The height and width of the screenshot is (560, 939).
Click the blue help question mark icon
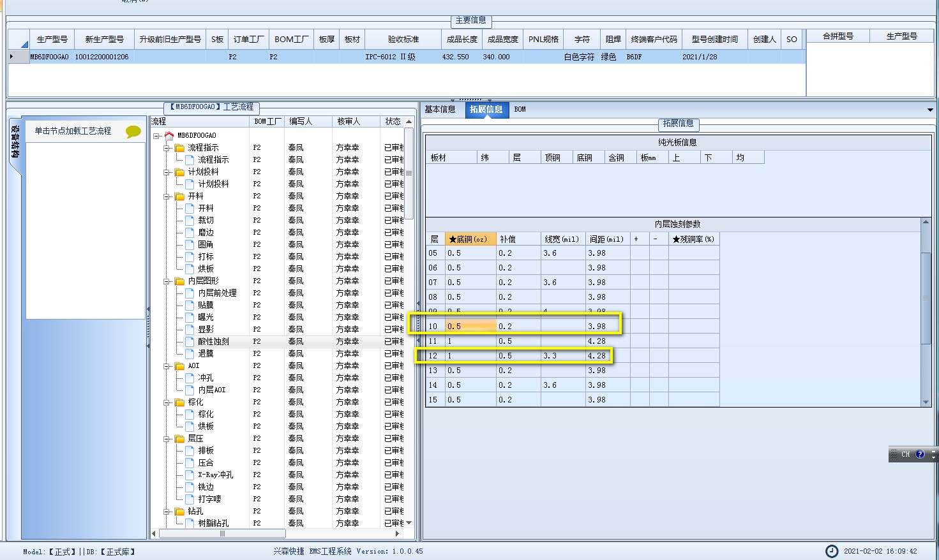click(920, 454)
